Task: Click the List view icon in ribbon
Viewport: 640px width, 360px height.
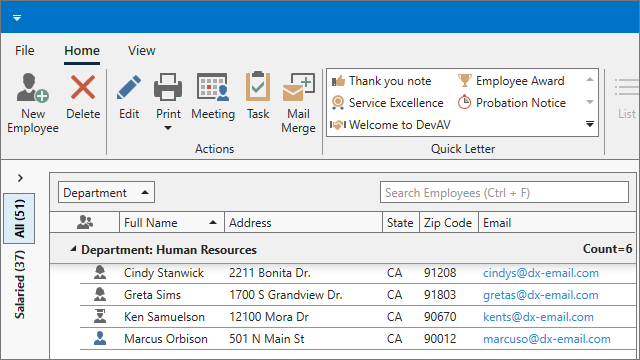Action: [627, 87]
